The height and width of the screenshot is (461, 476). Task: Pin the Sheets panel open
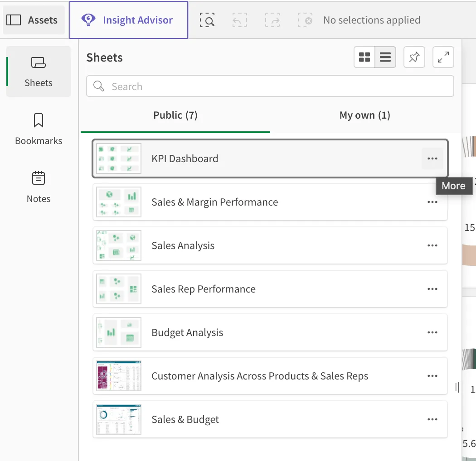pyautogui.click(x=414, y=57)
